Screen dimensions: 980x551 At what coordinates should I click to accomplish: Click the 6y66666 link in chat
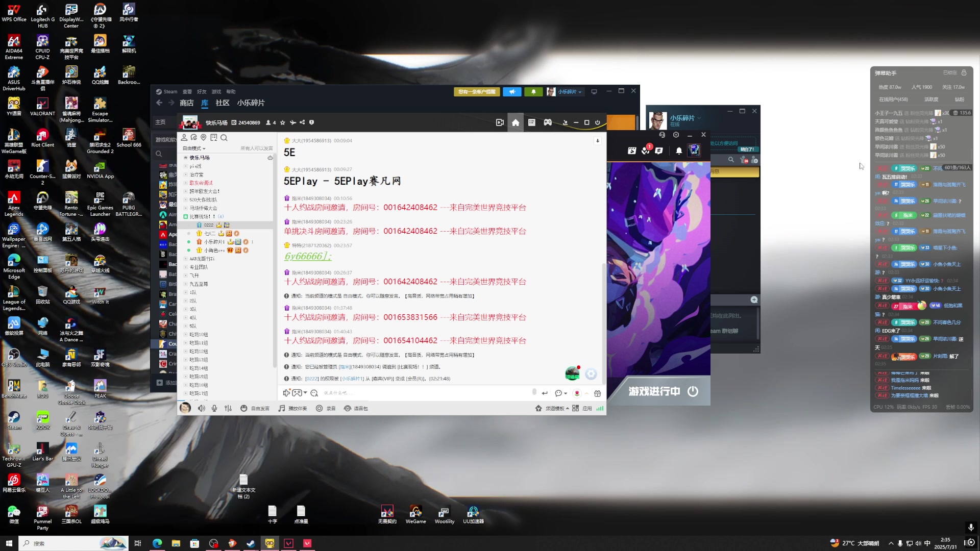[x=308, y=256]
